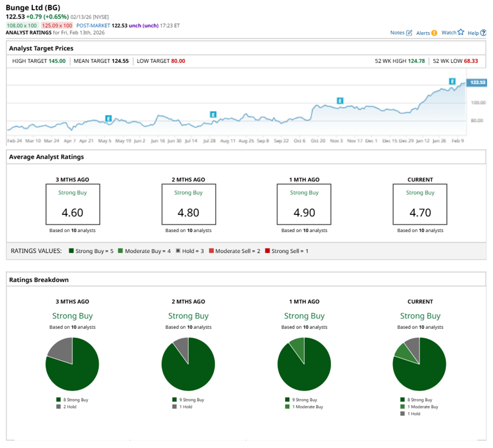Click the red 125.09 x 100 ask box
493x448 pixels.
pos(57,26)
